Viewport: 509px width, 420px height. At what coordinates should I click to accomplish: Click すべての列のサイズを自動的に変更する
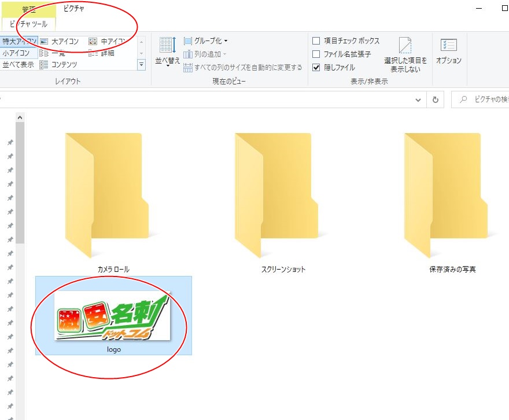pos(243,68)
